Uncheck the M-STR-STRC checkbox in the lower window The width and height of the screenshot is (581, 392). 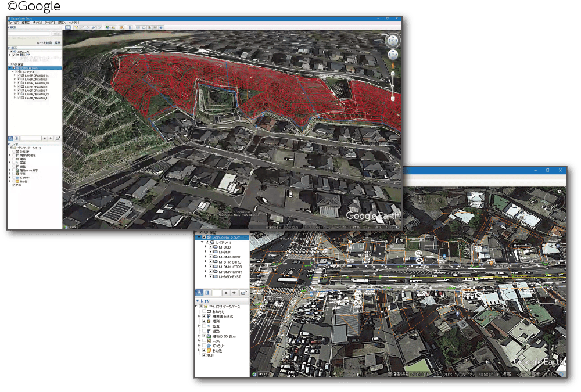tap(210, 262)
